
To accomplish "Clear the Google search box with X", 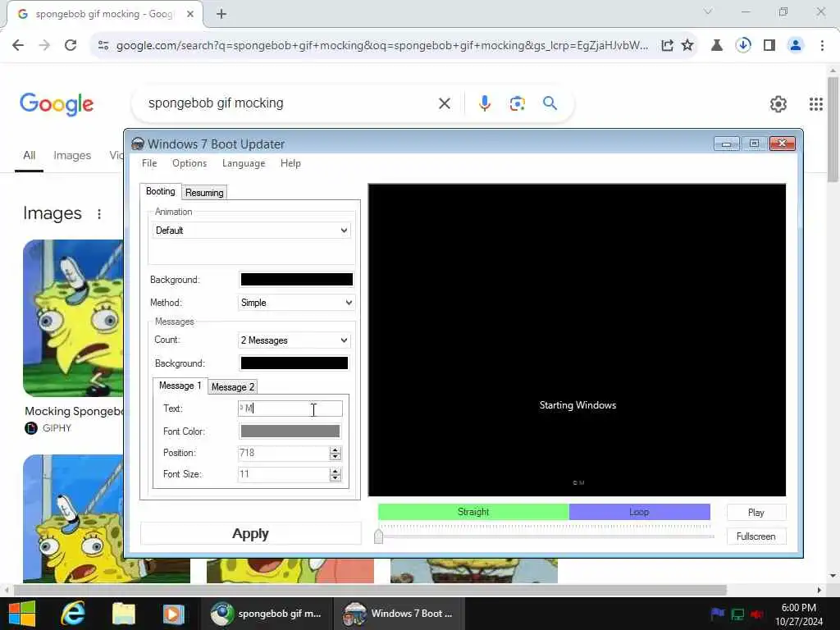I will point(444,103).
